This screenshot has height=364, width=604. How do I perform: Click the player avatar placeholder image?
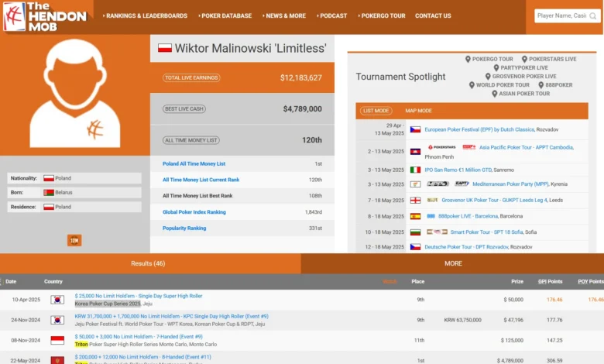(x=75, y=93)
